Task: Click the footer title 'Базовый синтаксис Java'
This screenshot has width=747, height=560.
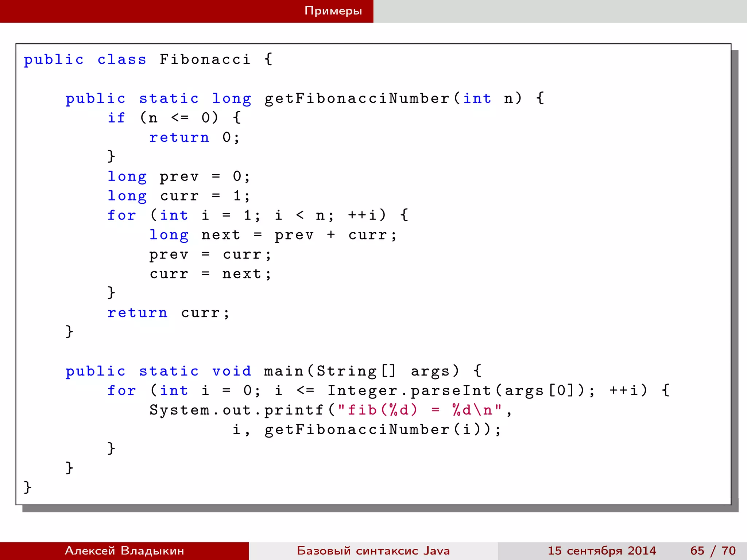Action: tap(373, 551)
